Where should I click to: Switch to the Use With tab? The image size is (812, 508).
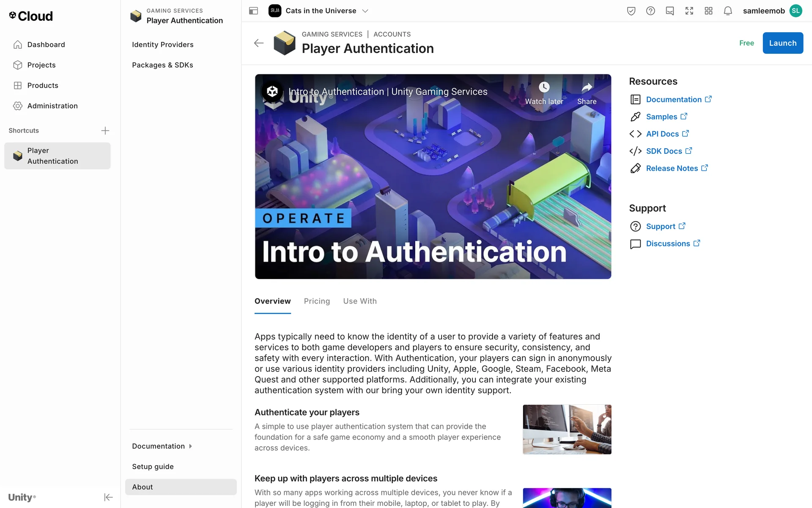click(359, 301)
